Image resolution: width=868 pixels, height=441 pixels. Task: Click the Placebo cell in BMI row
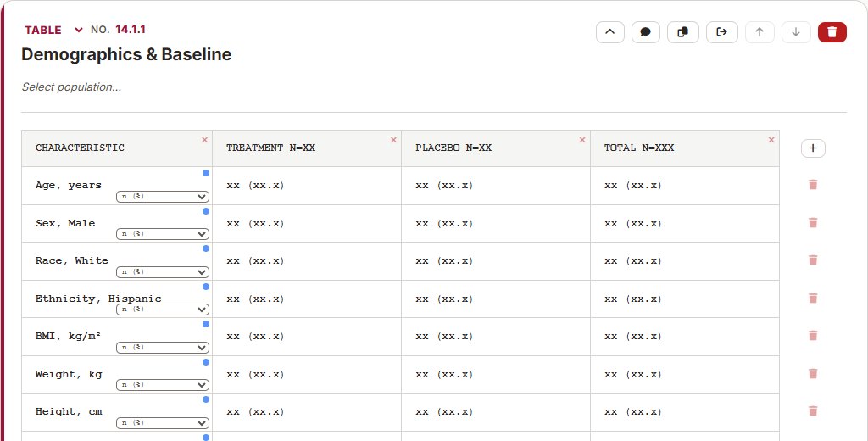pyautogui.click(x=496, y=337)
